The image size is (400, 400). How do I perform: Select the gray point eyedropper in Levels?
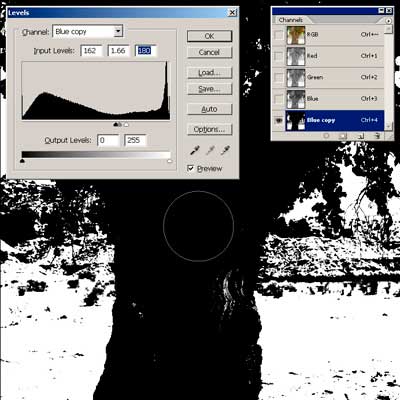point(210,150)
